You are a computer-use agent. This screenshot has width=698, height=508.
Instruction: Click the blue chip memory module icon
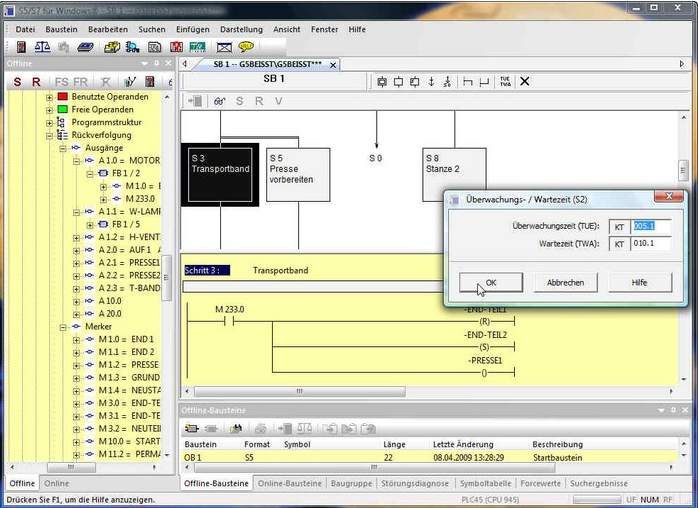[85, 47]
